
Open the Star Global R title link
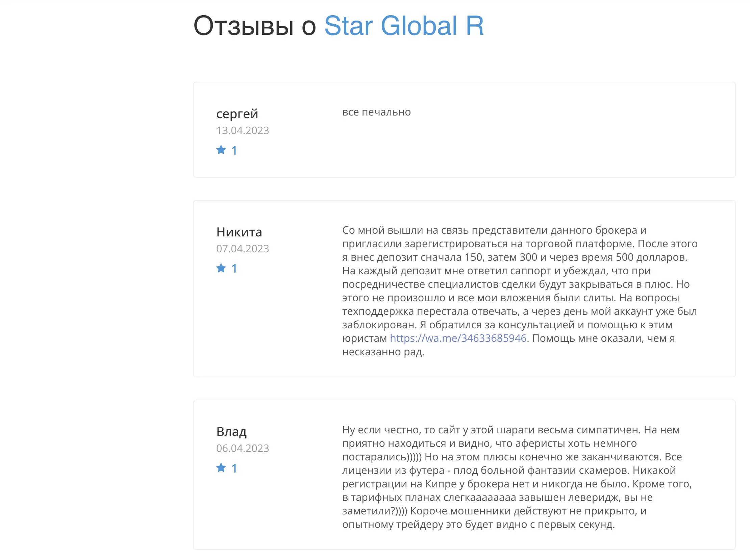point(403,26)
